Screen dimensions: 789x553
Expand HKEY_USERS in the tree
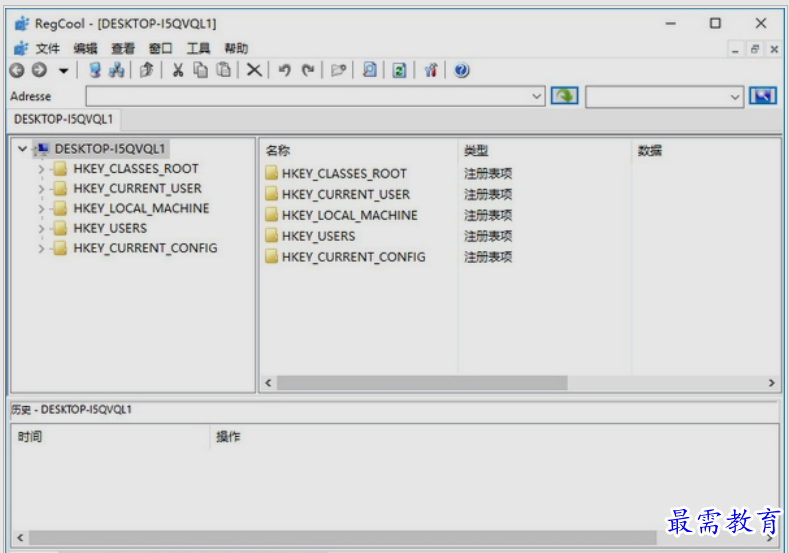41,229
